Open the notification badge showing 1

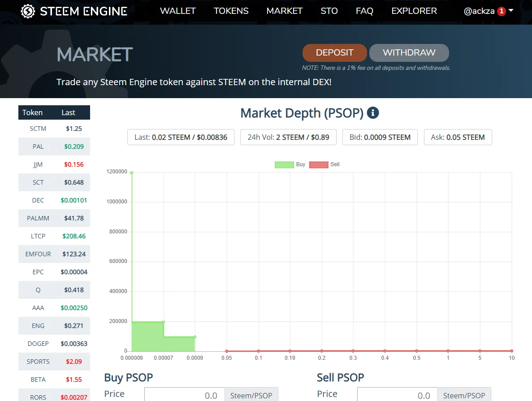[x=502, y=11]
